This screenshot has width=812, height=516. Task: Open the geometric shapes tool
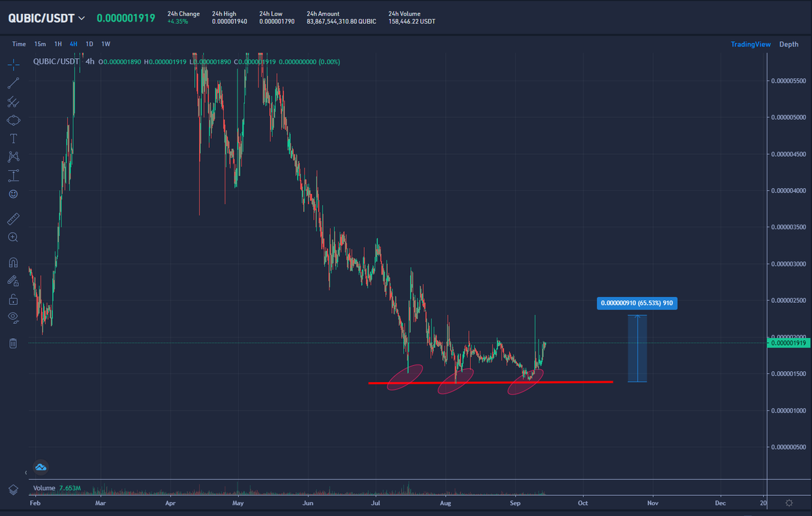(14, 120)
